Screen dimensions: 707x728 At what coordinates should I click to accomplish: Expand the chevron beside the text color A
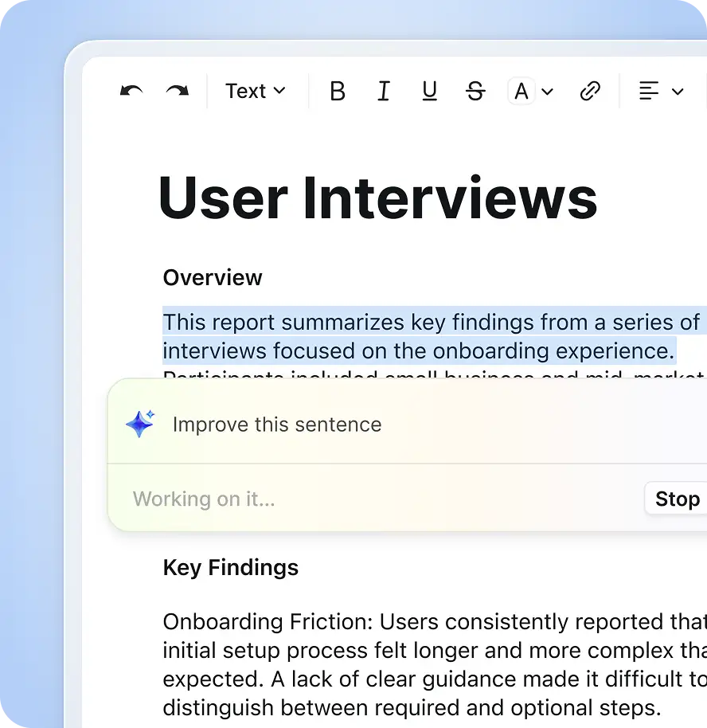[548, 92]
